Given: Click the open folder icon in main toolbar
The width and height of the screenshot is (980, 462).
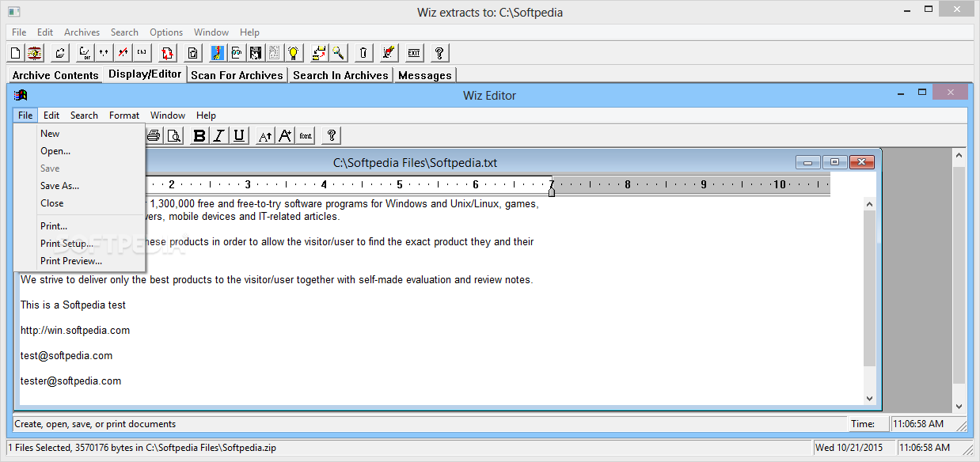Looking at the screenshot, I should pyautogui.click(x=60, y=53).
